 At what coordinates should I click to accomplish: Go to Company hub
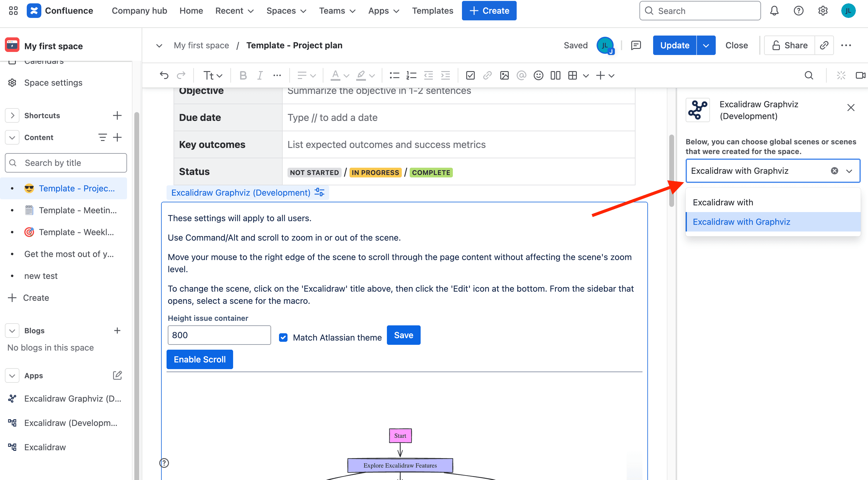[x=139, y=11]
